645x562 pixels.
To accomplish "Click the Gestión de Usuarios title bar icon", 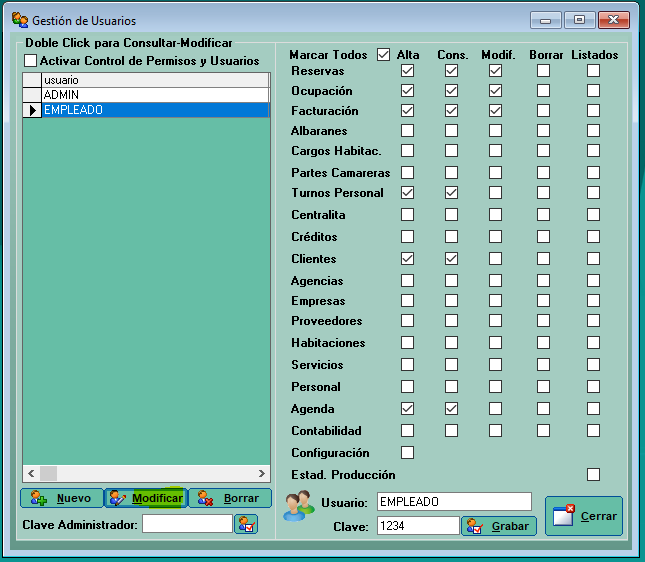I will tap(20, 20).
